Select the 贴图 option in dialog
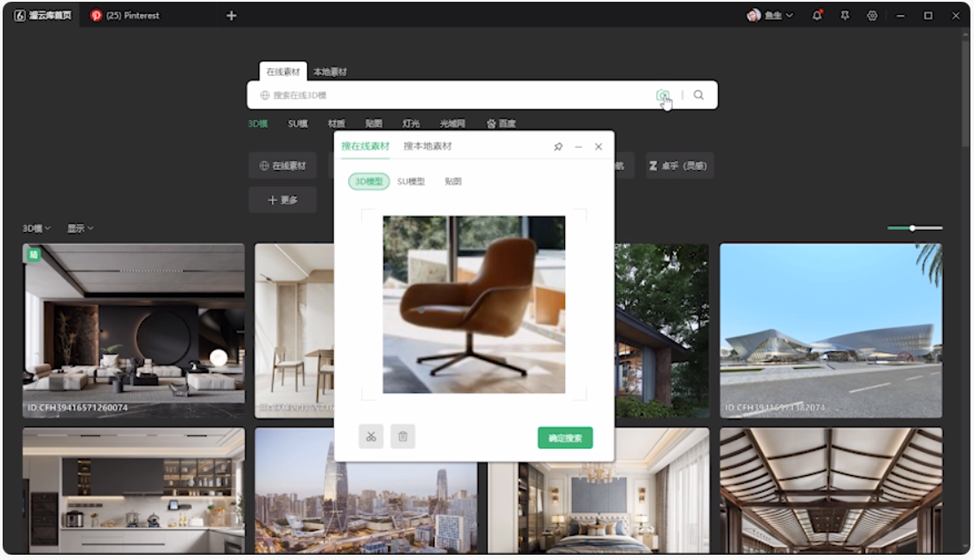Image resolution: width=974 pixels, height=560 pixels. click(x=452, y=181)
